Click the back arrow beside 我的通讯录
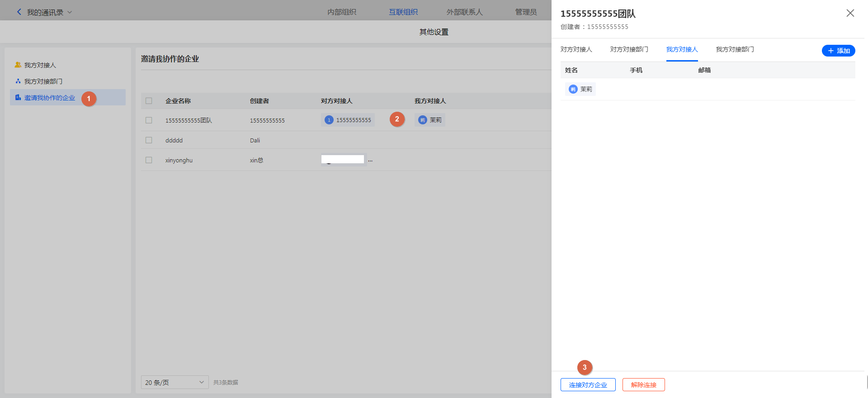The height and width of the screenshot is (398, 868). [x=19, y=12]
